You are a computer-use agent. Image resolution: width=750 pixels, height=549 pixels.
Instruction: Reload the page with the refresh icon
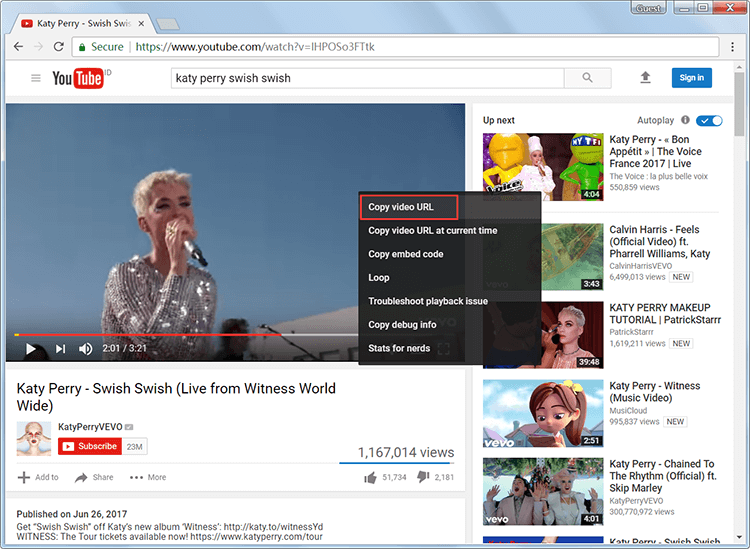click(x=58, y=46)
